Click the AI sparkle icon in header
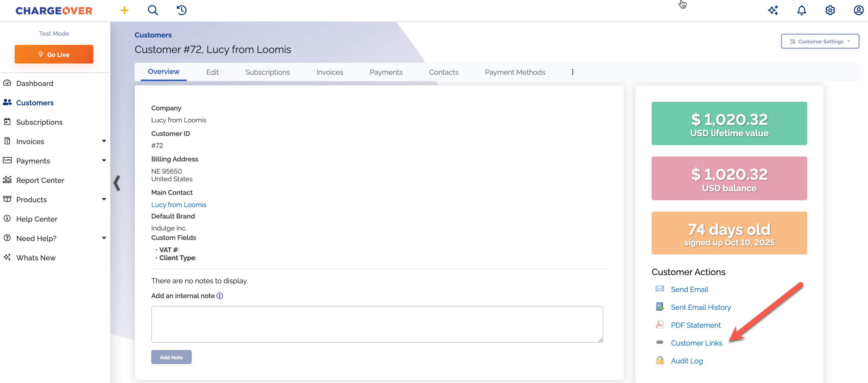 (773, 10)
